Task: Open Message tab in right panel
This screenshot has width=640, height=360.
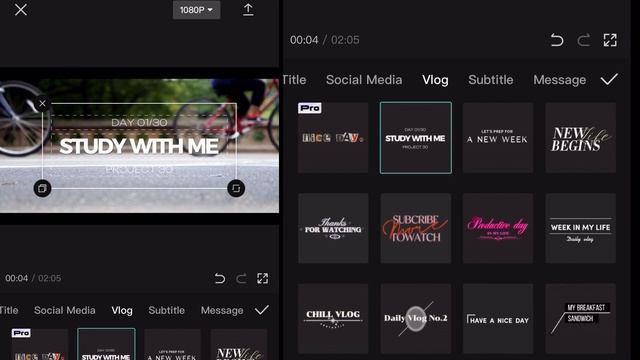Action: click(x=560, y=80)
